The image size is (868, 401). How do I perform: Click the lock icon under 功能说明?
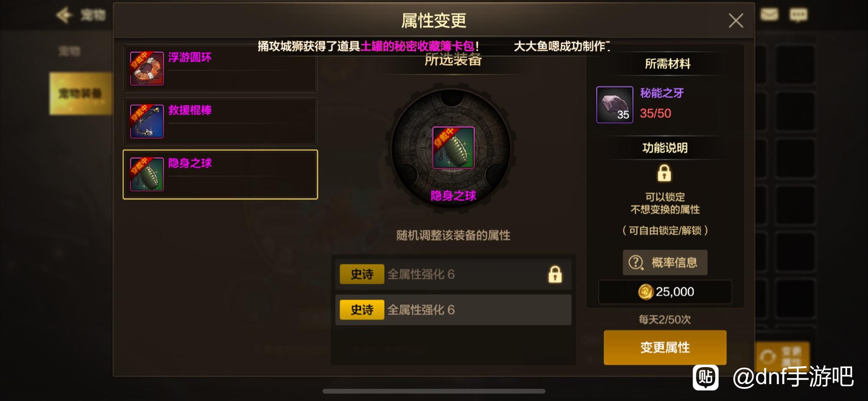[x=664, y=173]
